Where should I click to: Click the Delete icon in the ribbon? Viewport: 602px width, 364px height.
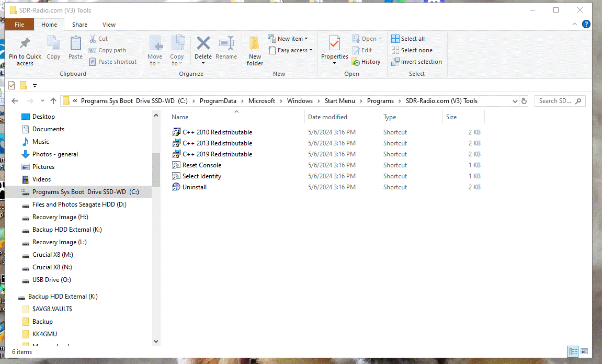(203, 44)
